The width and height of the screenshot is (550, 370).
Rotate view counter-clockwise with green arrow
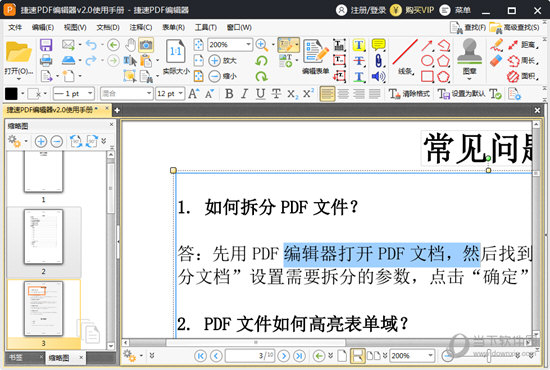click(x=261, y=61)
